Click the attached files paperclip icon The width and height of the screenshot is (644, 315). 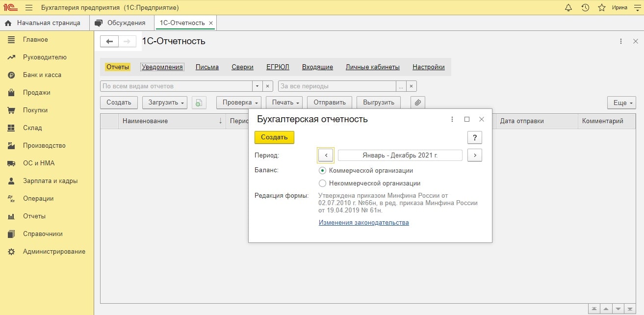[x=418, y=103]
